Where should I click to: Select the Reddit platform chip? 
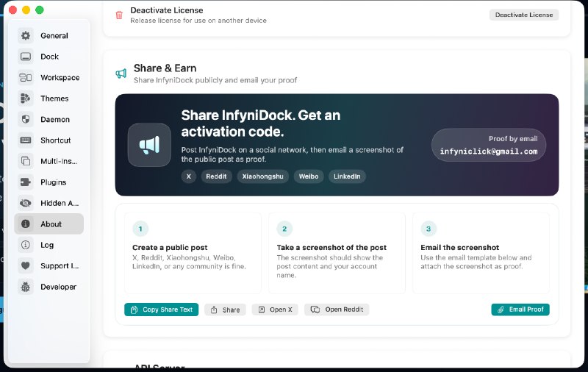(x=216, y=176)
